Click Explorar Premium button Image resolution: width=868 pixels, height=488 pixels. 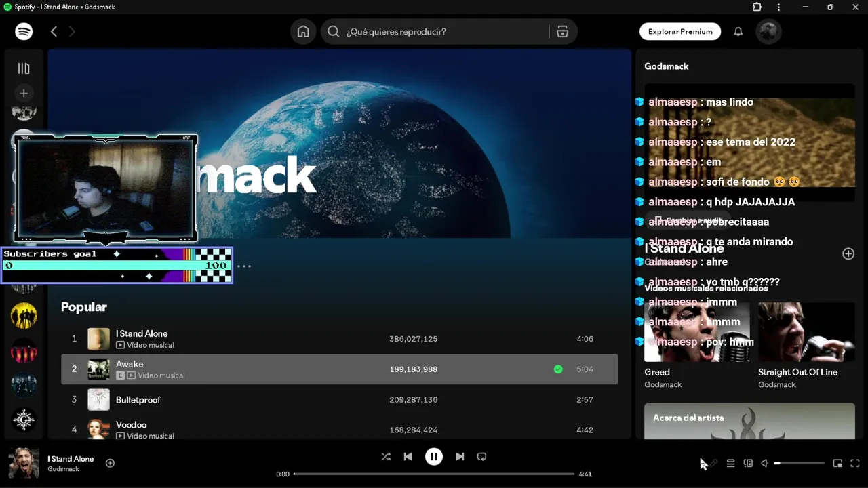(680, 31)
